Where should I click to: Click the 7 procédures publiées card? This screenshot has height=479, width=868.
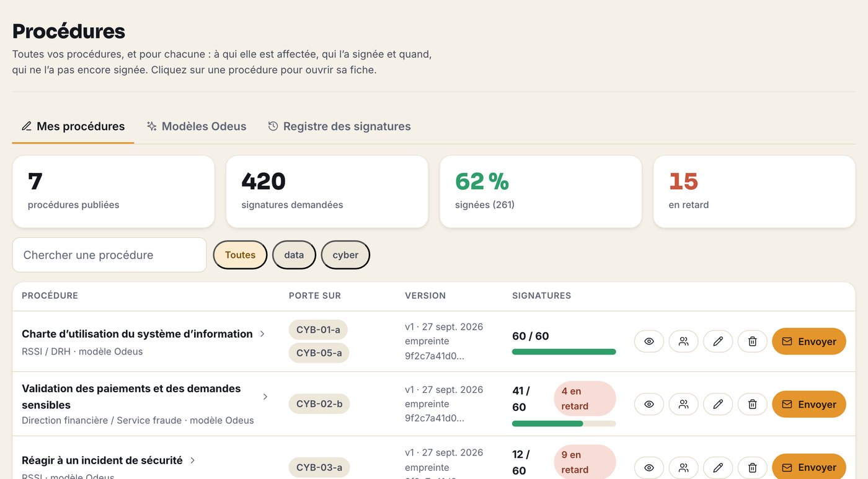tap(113, 191)
